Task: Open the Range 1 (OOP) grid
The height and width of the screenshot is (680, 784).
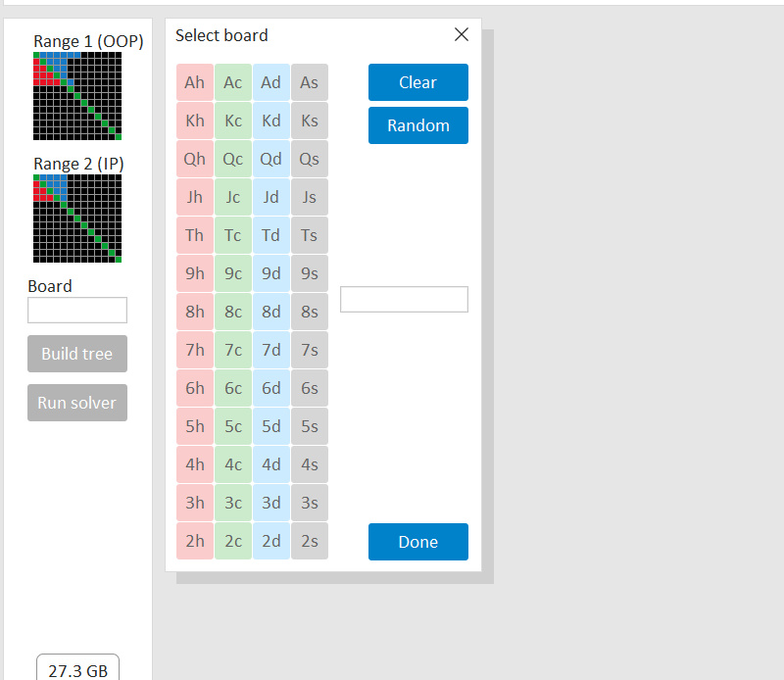Action: pyautogui.click(x=77, y=96)
